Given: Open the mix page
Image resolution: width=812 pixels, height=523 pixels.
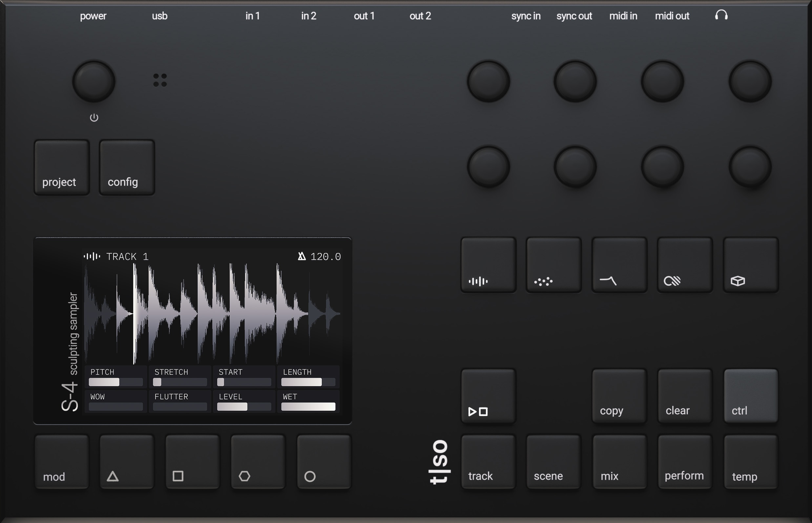Looking at the screenshot, I should (x=619, y=462).
